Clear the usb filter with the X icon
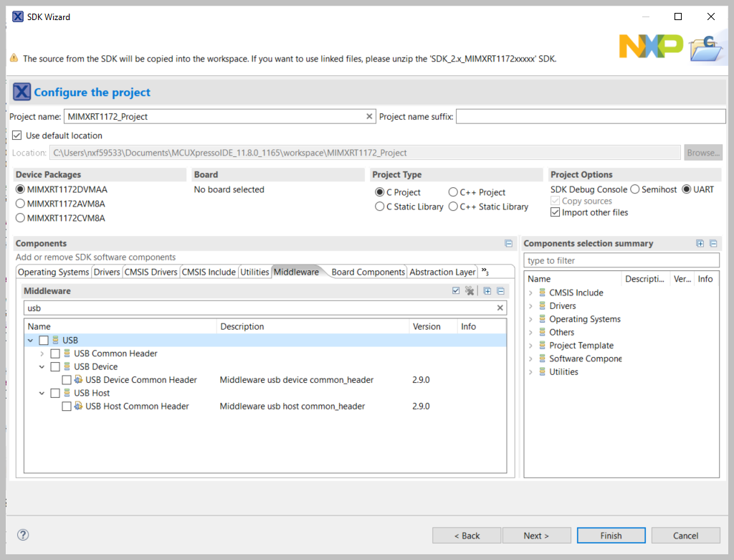 500,308
